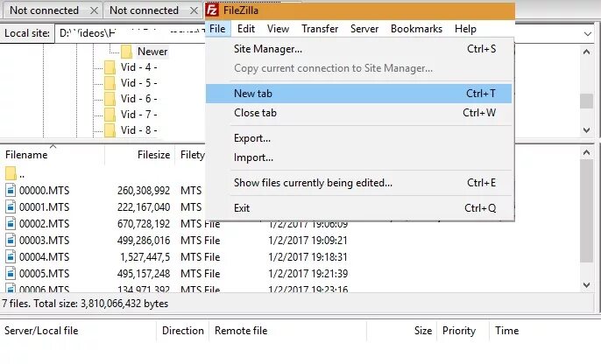This screenshot has width=601, height=364.
Task: Click the FileZilla logo icon in title bar
Action: point(213,10)
